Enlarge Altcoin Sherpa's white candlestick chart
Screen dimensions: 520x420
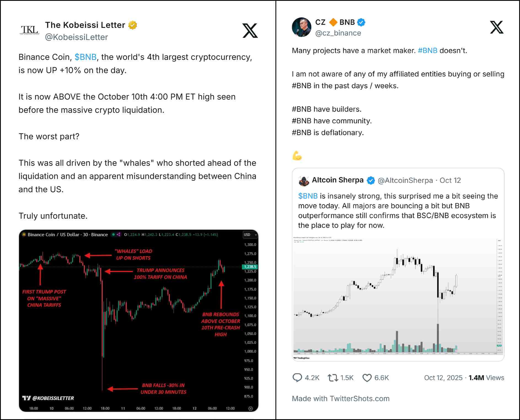click(x=398, y=298)
